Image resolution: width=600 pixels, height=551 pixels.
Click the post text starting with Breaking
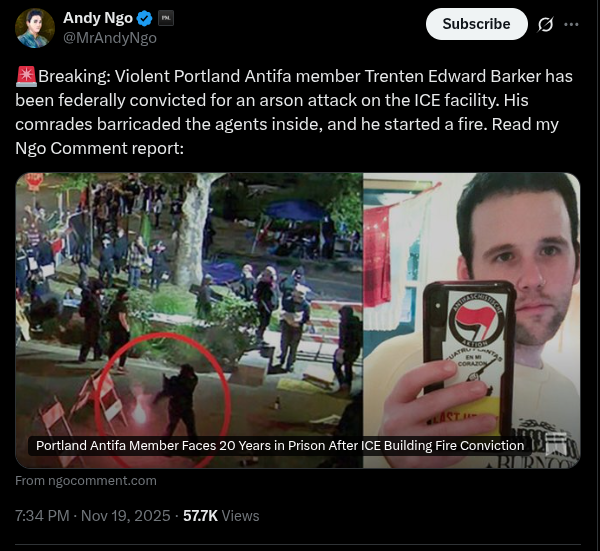pos(294,112)
